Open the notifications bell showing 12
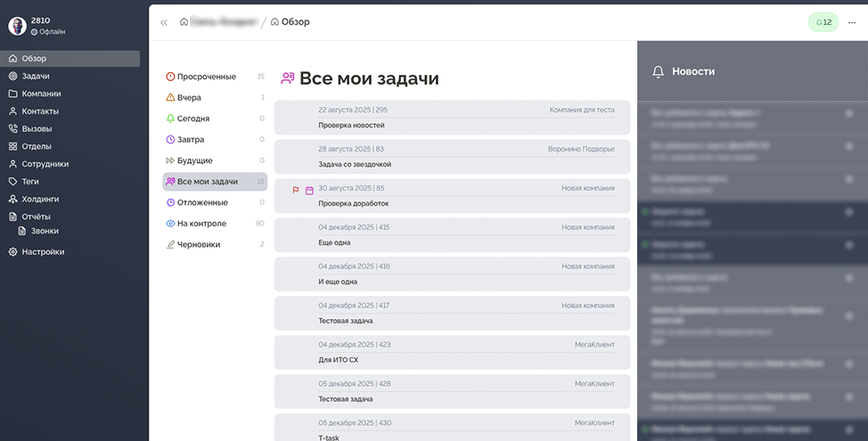 [823, 22]
